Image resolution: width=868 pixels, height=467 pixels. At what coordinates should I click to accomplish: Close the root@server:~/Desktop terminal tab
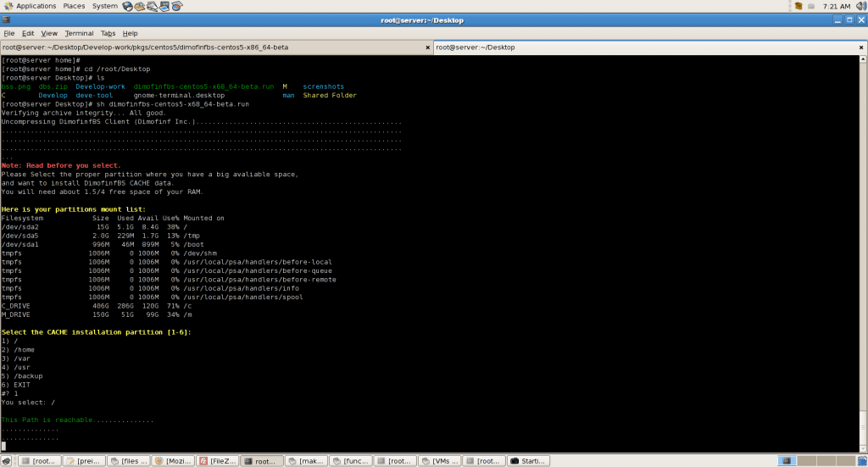pos(861,47)
